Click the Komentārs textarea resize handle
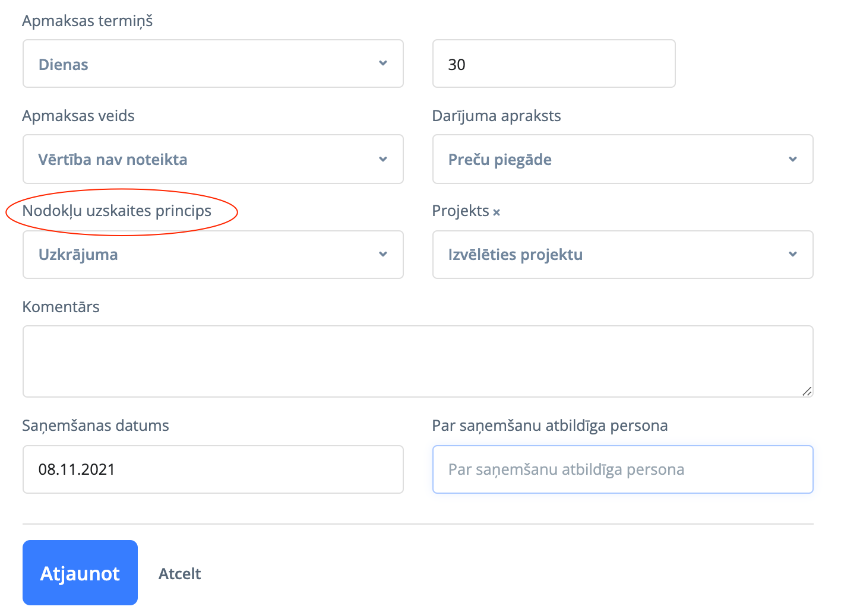Screen dimensions: 860x616 click(807, 391)
